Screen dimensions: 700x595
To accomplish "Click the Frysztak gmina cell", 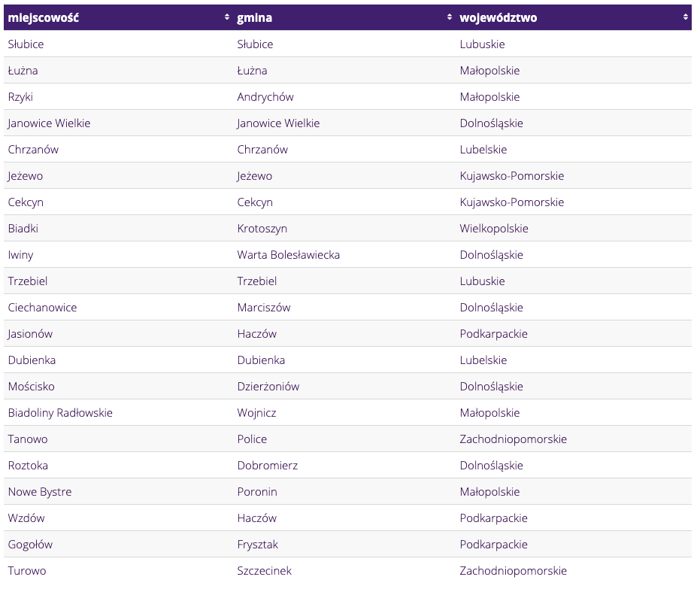I will (x=257, y=545).
